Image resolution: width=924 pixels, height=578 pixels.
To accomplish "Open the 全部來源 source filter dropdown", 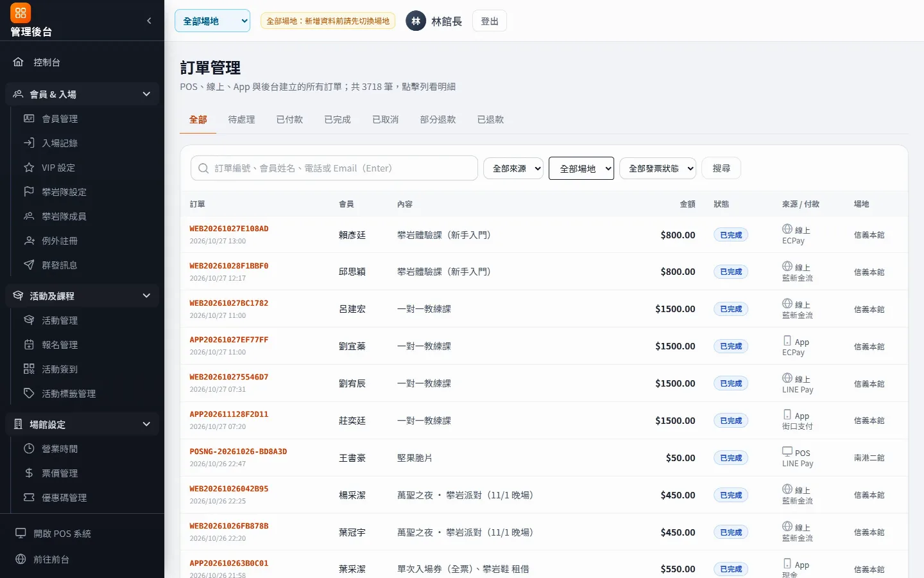I will coord(513,168).
